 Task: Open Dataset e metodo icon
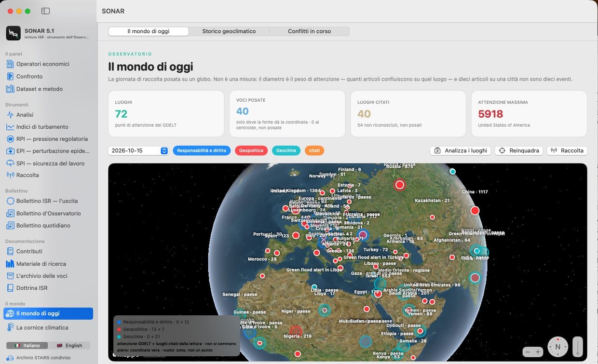pyautogui.click(x=10, y=89)
